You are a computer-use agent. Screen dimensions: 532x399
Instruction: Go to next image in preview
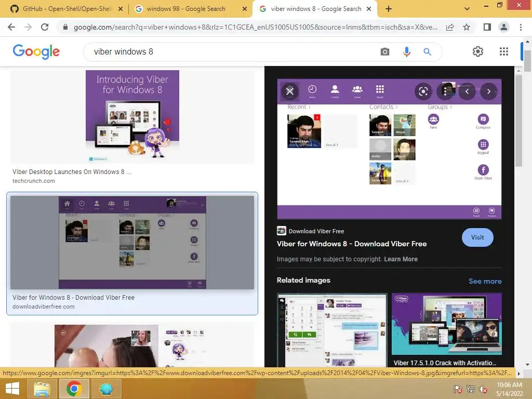[488, 91]
